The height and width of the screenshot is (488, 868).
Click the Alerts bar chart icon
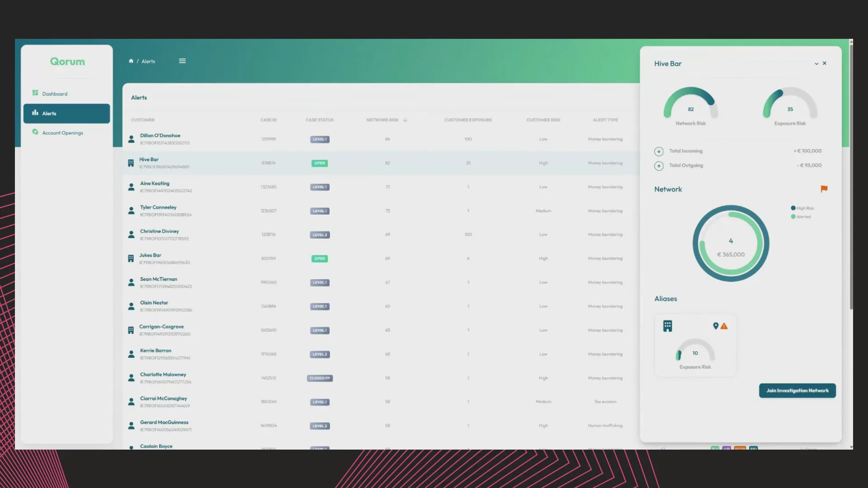(x=35, y=113)
